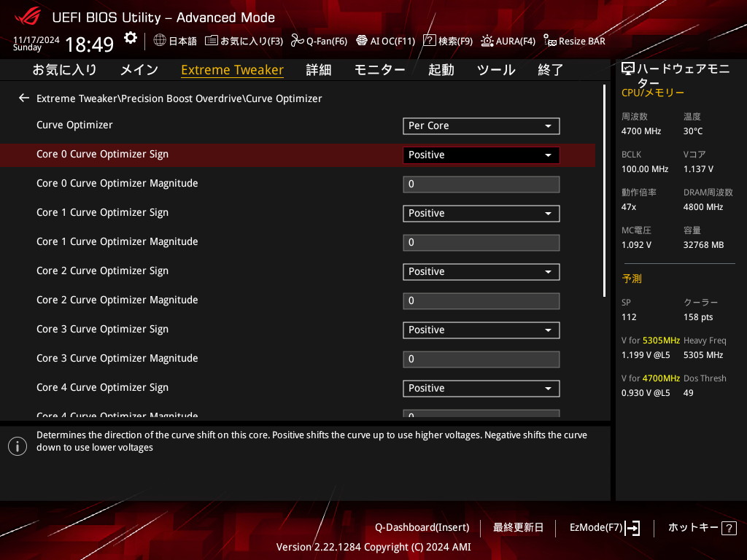Click 158 pts cooler value

698,317
